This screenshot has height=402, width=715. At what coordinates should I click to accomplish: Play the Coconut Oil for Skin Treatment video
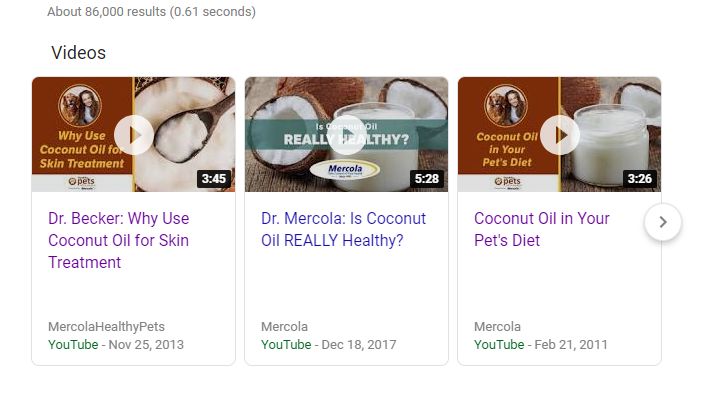tap(133, 134)
